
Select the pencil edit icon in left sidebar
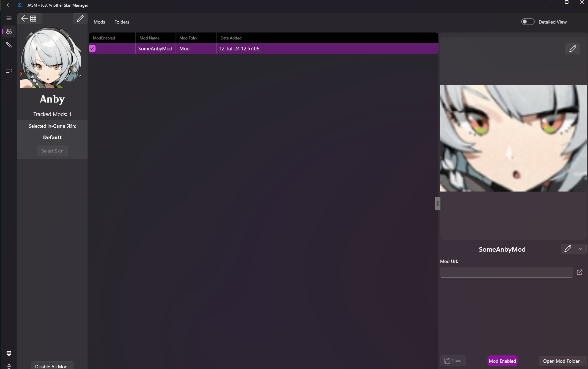tap(9, 45)
